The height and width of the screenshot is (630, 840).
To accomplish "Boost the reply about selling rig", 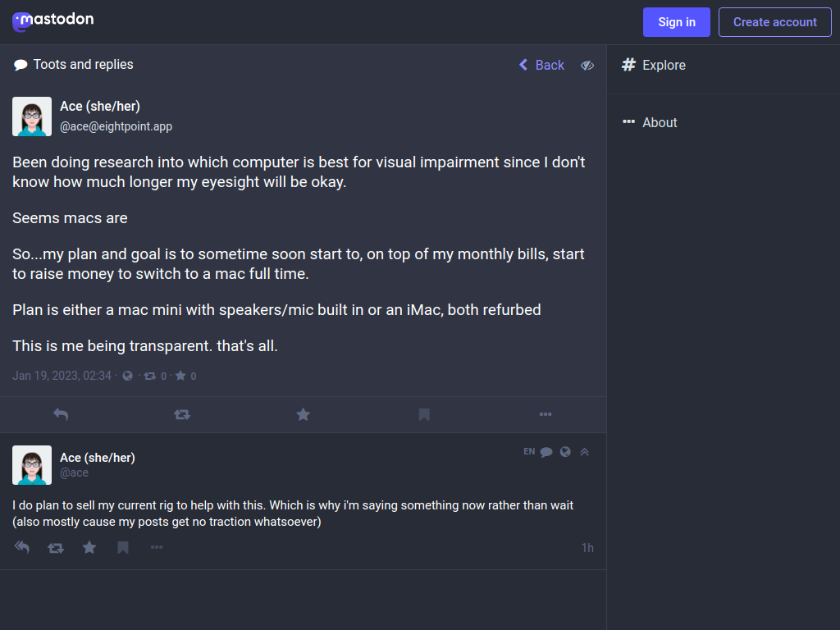I will tap(56, 547).
